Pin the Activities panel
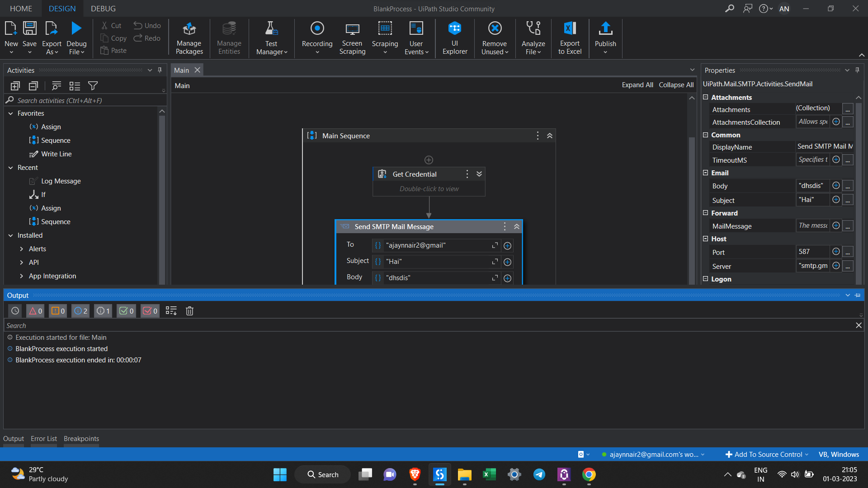The image size is (868, 488). point(160,70)
